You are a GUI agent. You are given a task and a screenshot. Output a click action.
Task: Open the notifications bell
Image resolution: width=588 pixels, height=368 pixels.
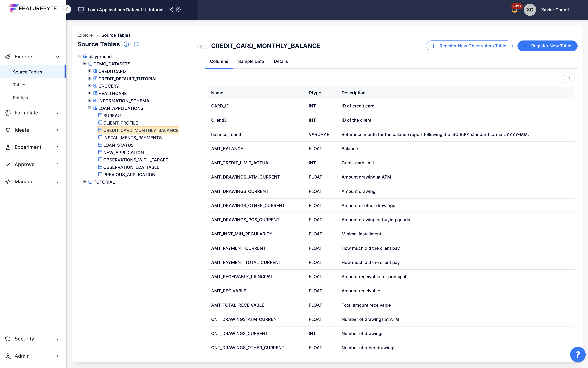(515, 10)
